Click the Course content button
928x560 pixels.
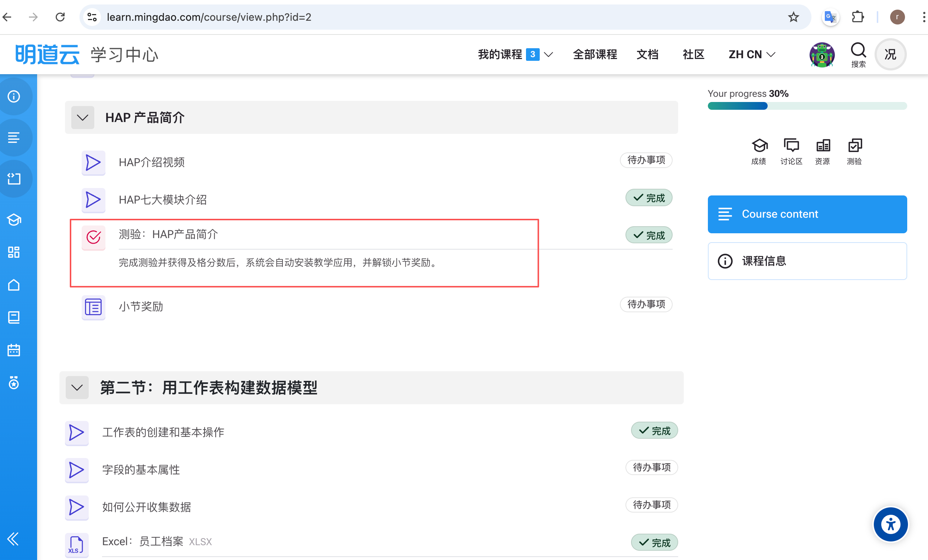[807, 214]
